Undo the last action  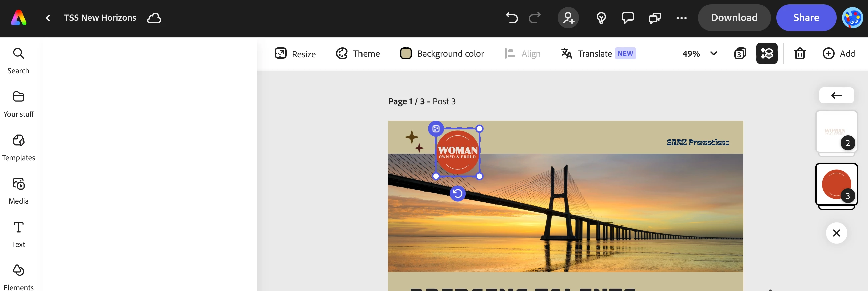pos(512,18)
